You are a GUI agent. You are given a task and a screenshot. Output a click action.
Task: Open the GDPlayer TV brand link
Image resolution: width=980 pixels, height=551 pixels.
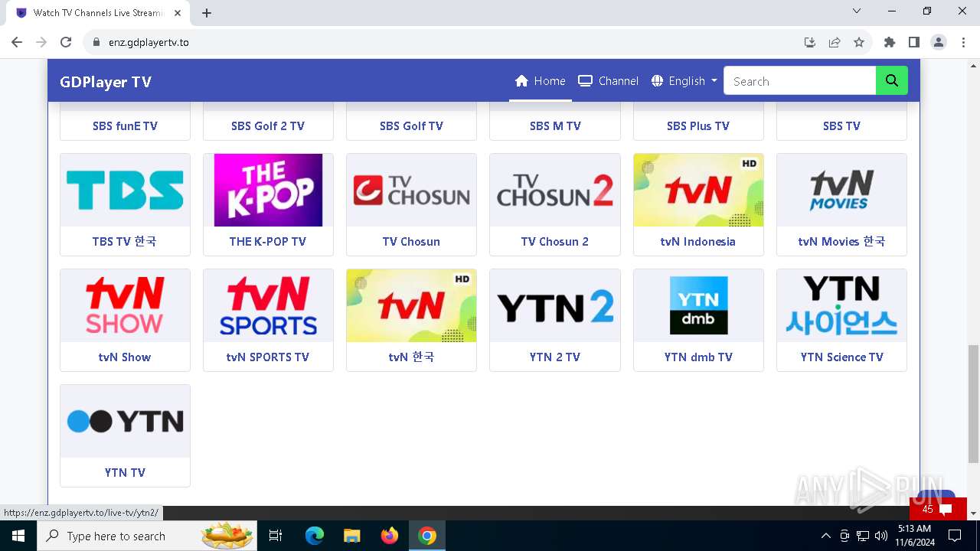tap(106, 82)
